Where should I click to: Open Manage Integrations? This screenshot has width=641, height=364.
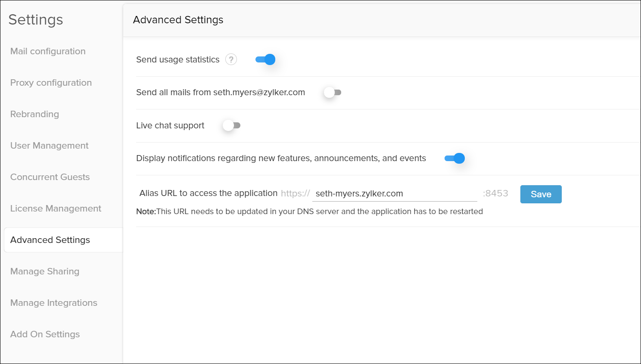[53, 303]
